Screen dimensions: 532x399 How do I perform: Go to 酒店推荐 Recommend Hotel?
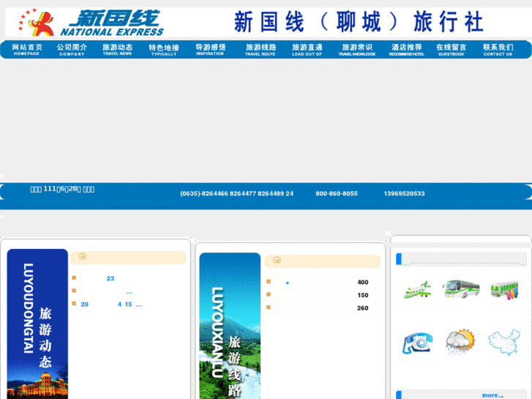406,50
